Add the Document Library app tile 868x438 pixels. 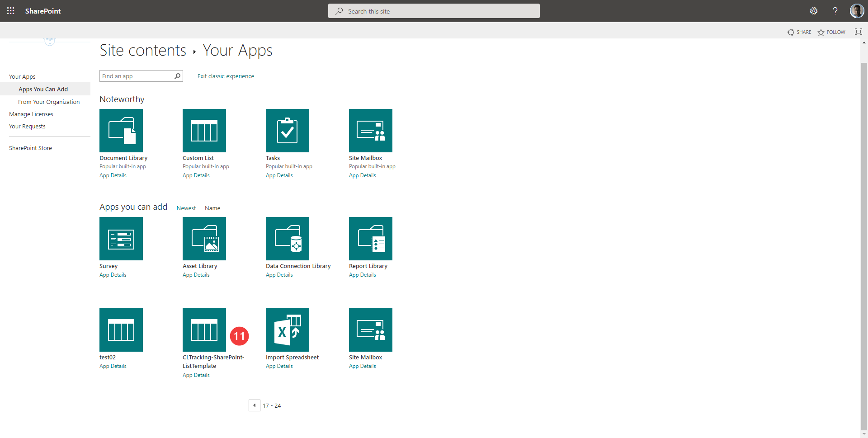coord(121,131)
